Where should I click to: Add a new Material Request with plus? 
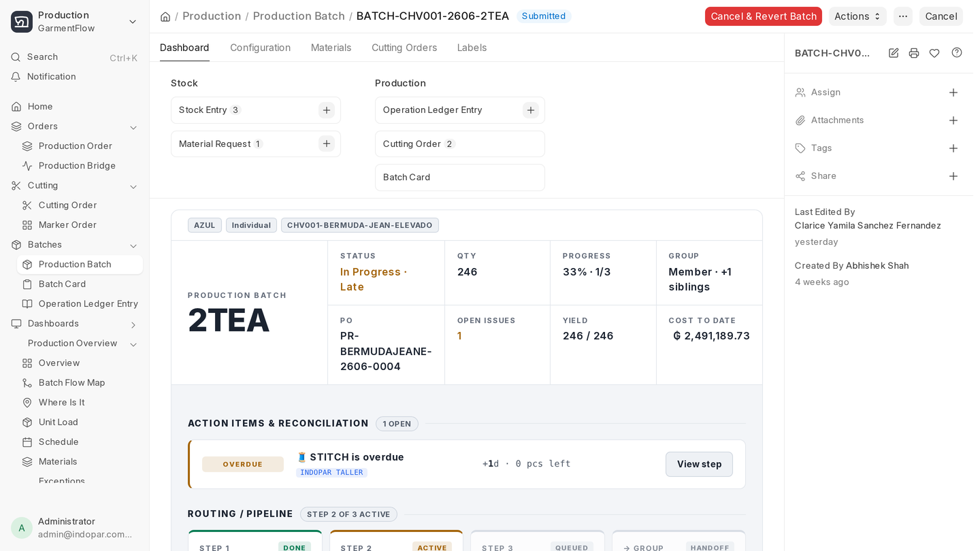[327, 144]
